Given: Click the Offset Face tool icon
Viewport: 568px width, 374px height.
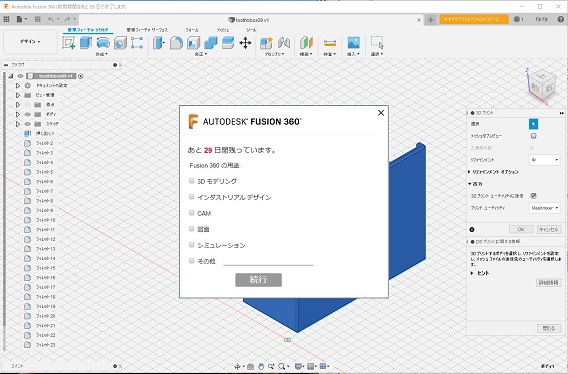Looking at the screenshot, I should tap(228, 43).
